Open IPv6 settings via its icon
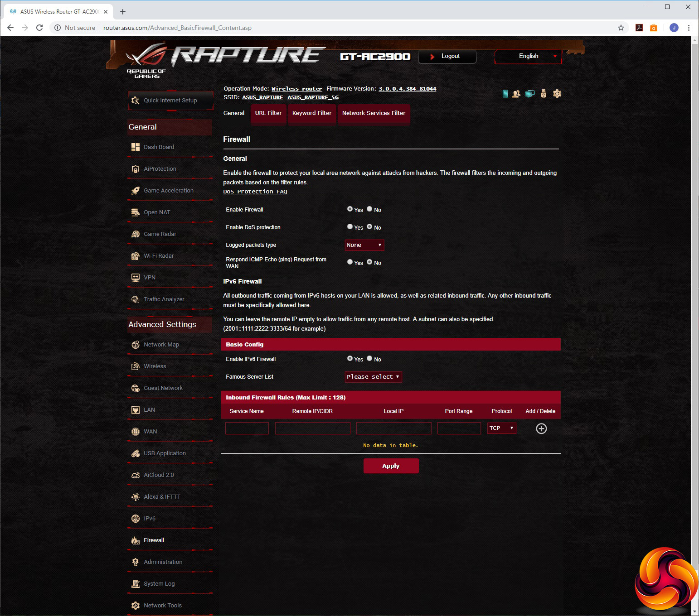 point(135,519)
